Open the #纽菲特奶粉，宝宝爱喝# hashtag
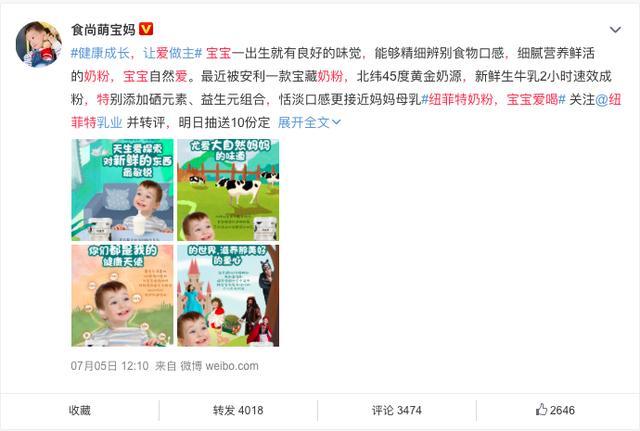640x431 pixels. 493,99
